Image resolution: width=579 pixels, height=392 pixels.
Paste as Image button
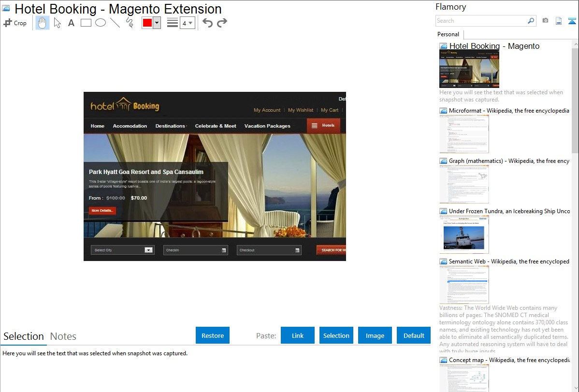pos(375,335)
